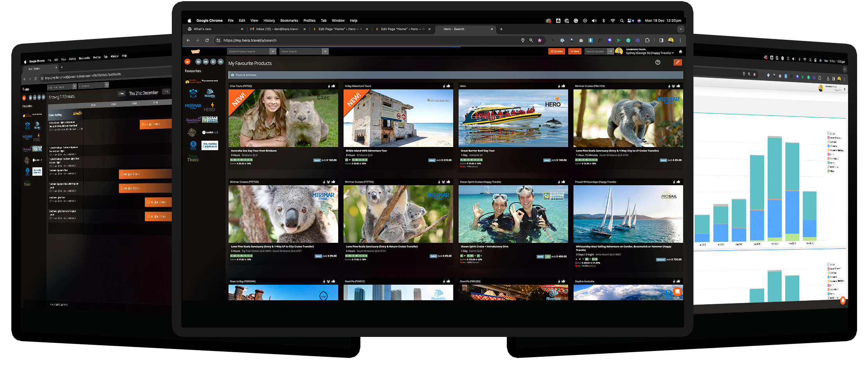The image size is (868, 365).
Task: Toggle thumbs-up on Mirimar Cruises (PML1CN) card
Action: (678, 86)
